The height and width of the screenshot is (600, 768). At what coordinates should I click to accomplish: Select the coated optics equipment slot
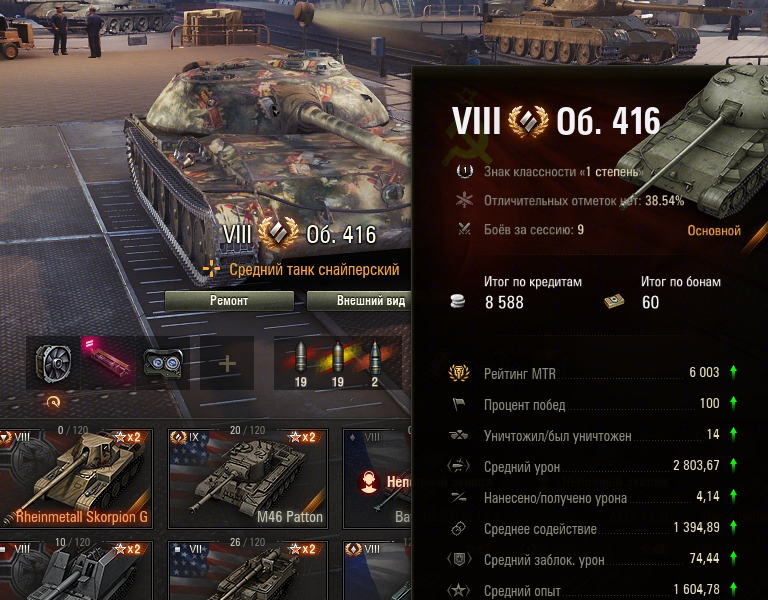click(163, 363)
